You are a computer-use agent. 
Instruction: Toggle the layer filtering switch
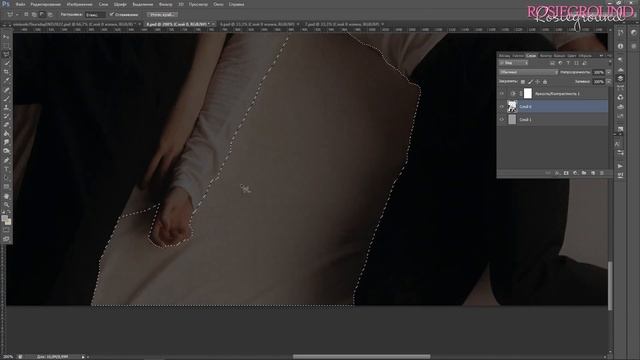(610, 63)
